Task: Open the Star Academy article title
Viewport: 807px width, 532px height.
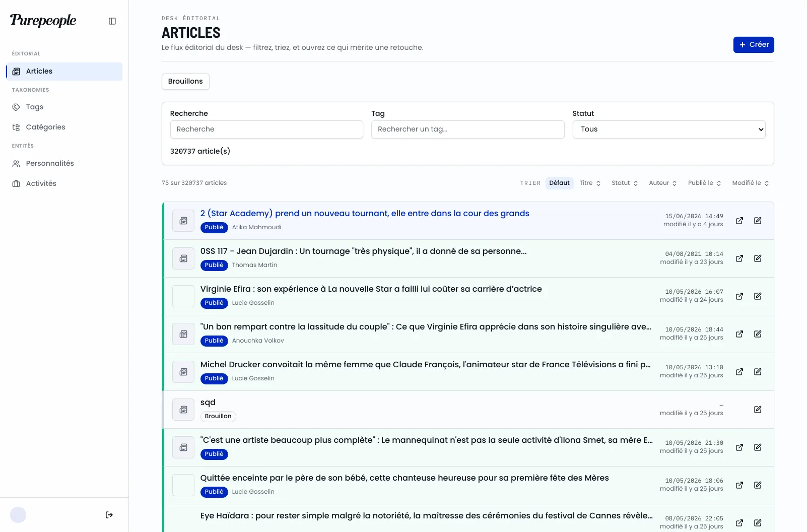Action: click(x=365, y=214)
